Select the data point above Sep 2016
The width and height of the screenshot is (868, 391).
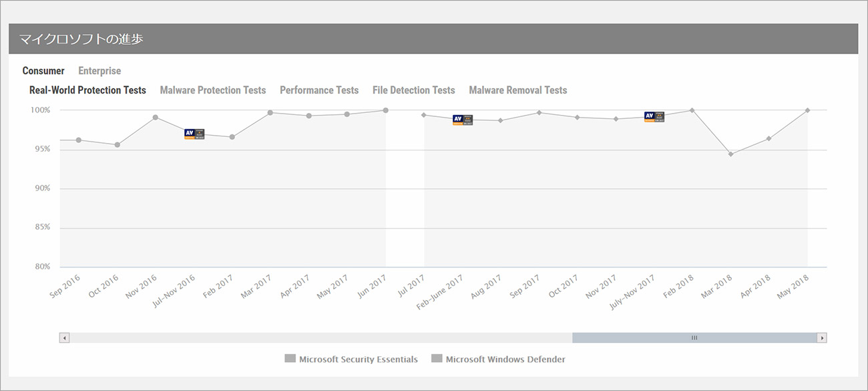tap(79, 140)
